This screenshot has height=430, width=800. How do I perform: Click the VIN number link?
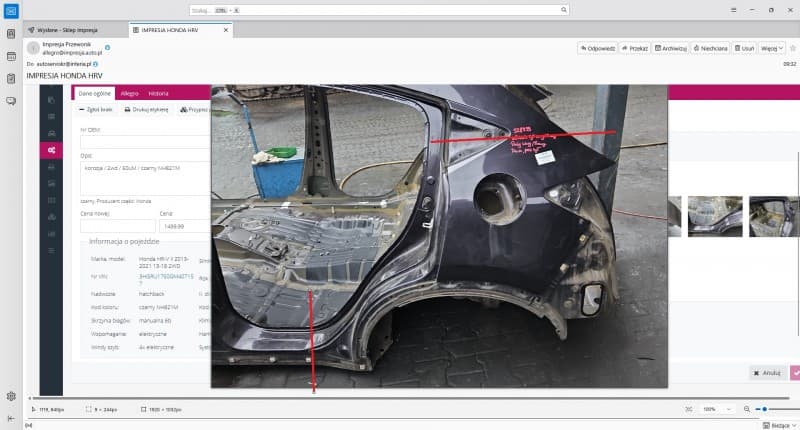pyautogui.click(x=166, y=279)
